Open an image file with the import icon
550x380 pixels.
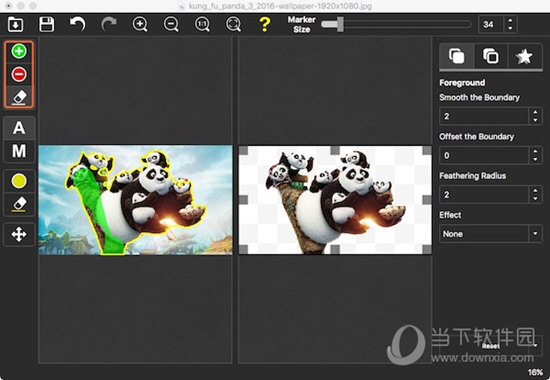pyautogui.click(x=15, y=24)
